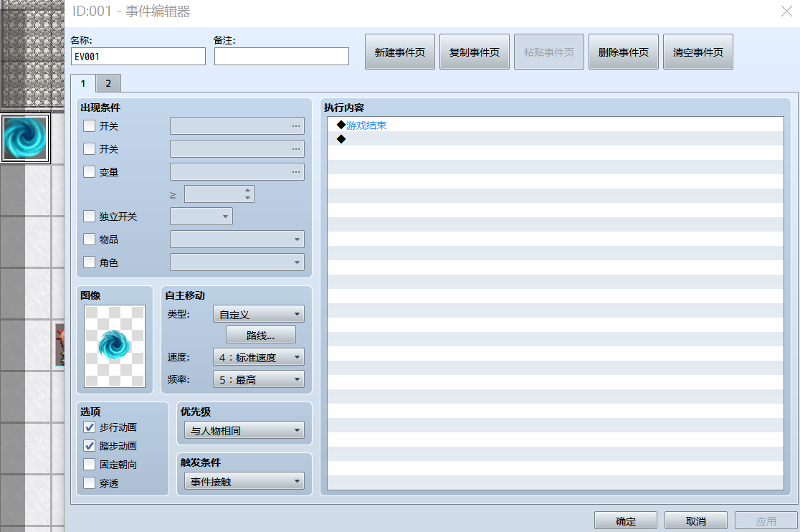This screenshot has width=800, height=532.
Task: Uncheck the 踏步动画 option
Action: pyautogui.click(x=90, y=446)
